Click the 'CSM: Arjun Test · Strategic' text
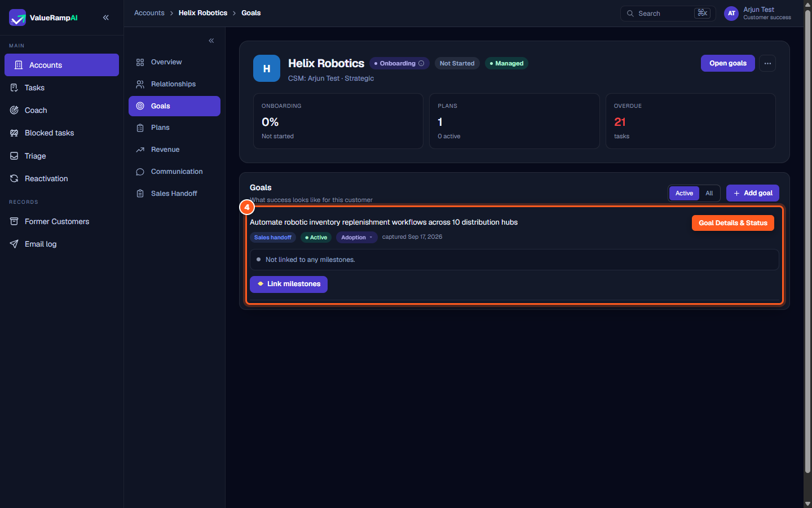Screen dimensions: 812x508 pyautogui.click(x=331, y=78)
